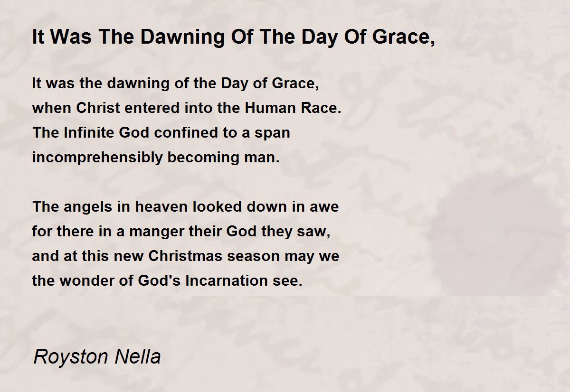Image resolution: width=570 pixels, height=392 pixels.
Task: Click the author name Royston Nella
Action: (x=97, y=357)
